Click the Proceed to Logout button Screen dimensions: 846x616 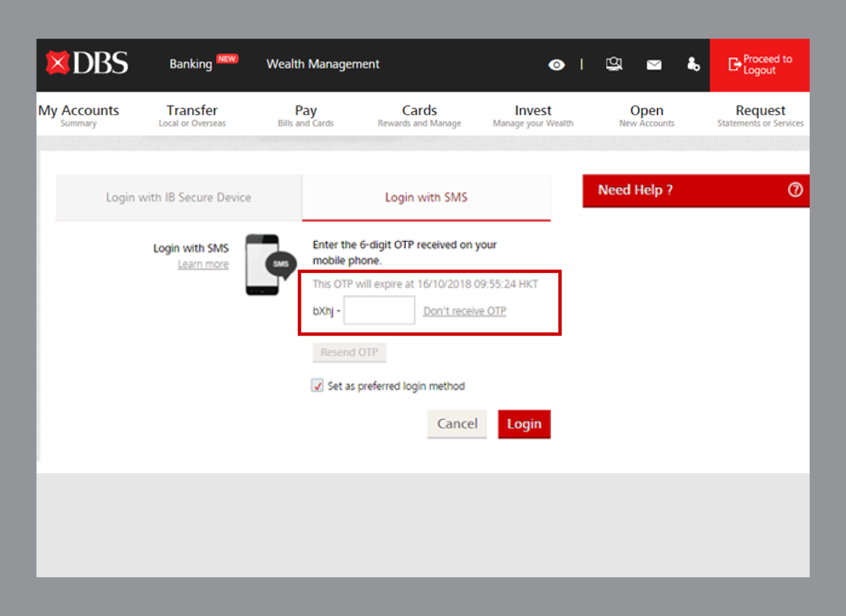click(759, 65)
